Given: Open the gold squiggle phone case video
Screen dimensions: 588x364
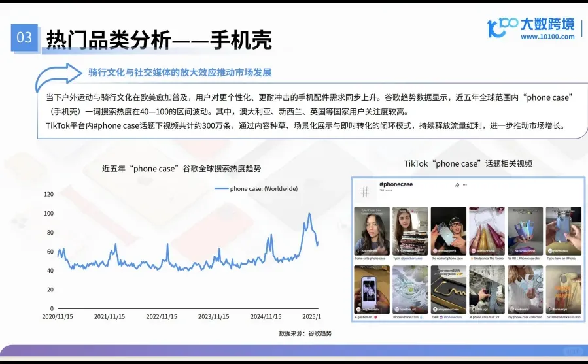Looking at the screenshot, I should coord(449,290).
